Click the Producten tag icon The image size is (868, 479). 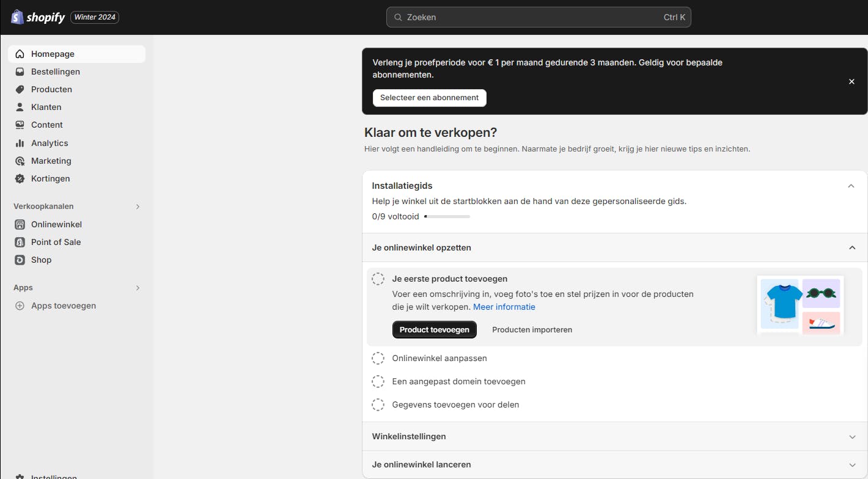pyautogui.click(x=20, y=89)
